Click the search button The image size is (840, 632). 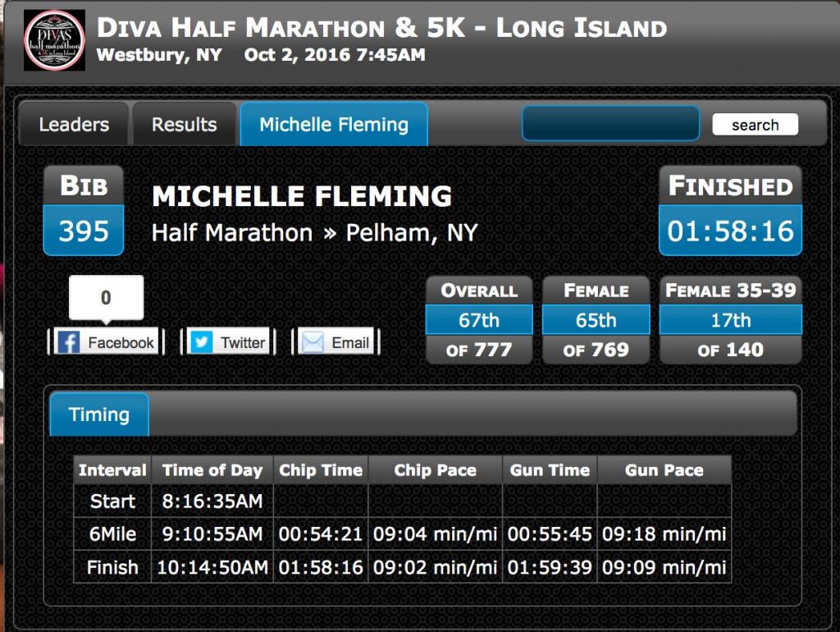tap(755, 125)
